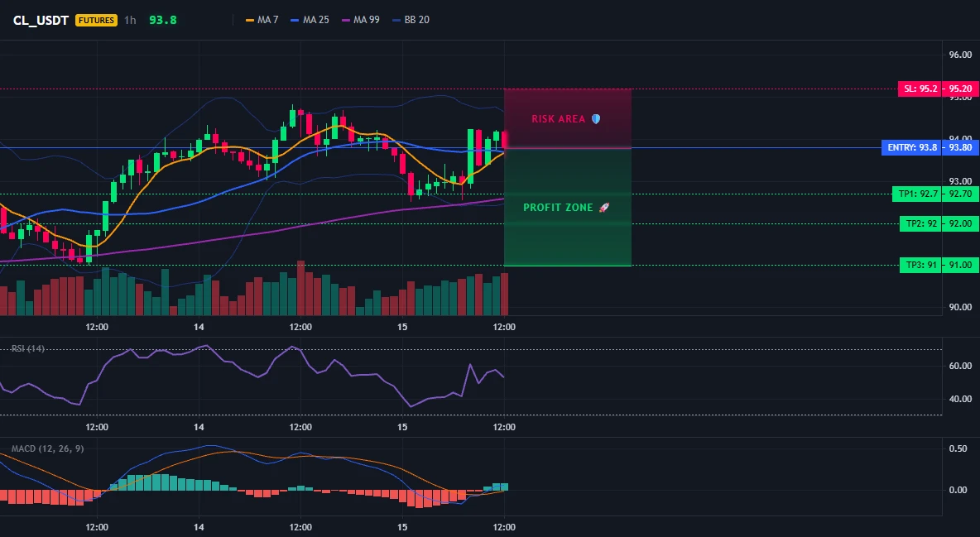Image resolution: width=980 pixels, height=537 pixels.
Task: Select the TP2: 92 target label
Action: pos(920,223)
